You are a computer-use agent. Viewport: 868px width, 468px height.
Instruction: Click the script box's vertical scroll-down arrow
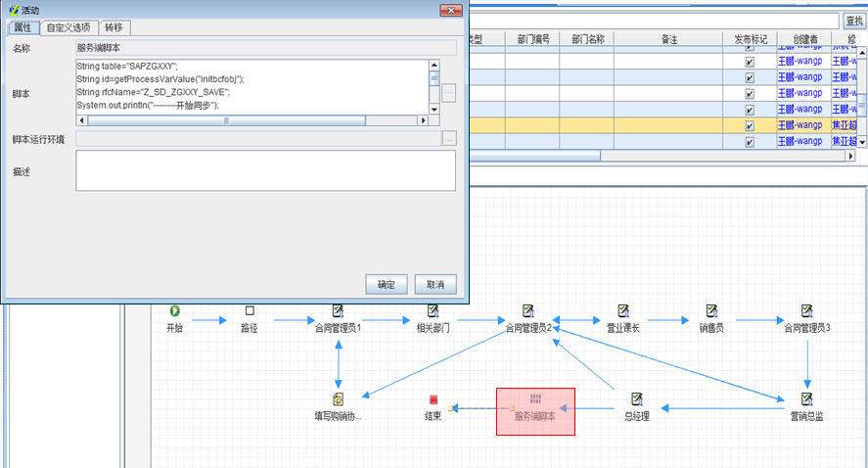pos(434,109)
